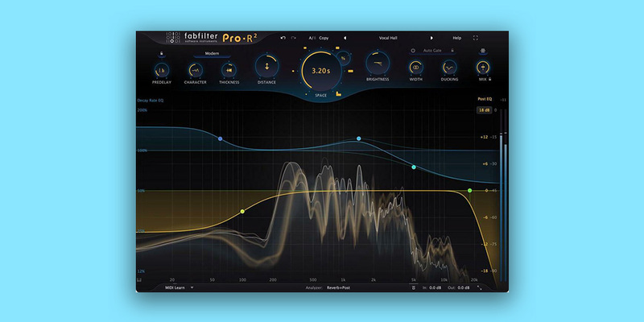Toggle the Auto Gate power button

coord(413,51)
